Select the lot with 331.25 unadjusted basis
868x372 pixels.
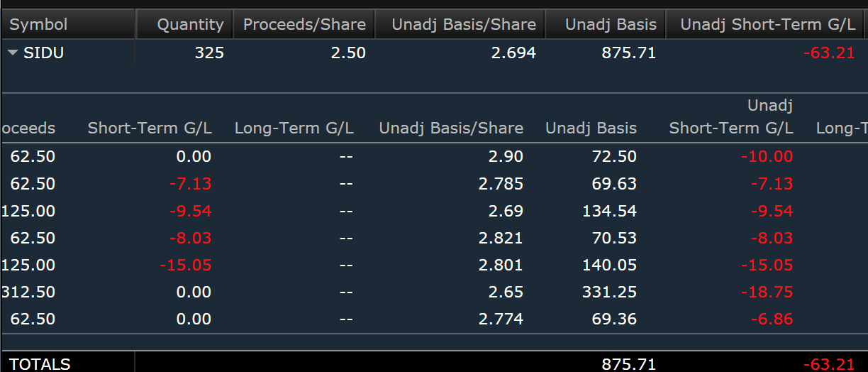[x=614, y=292]
